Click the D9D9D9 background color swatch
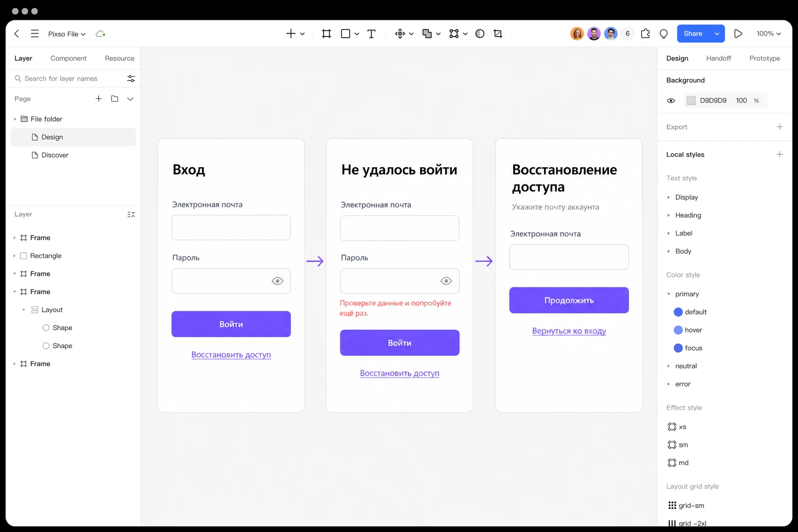Viewport: 798px width, 532px height. pos(691,101)
